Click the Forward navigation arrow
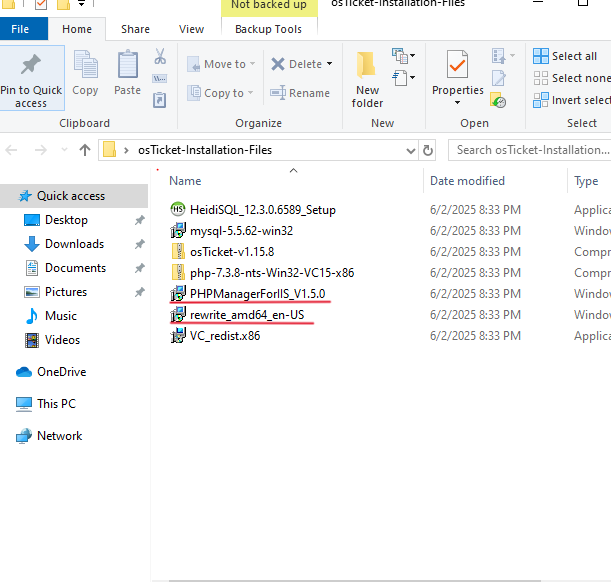611x582 pixels. 41,150
